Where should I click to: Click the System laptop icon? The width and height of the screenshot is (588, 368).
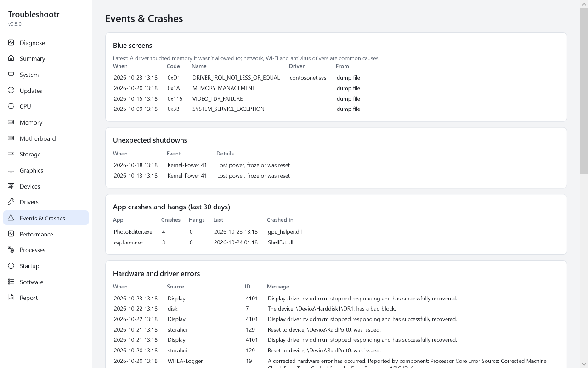[x=11, y=75]
